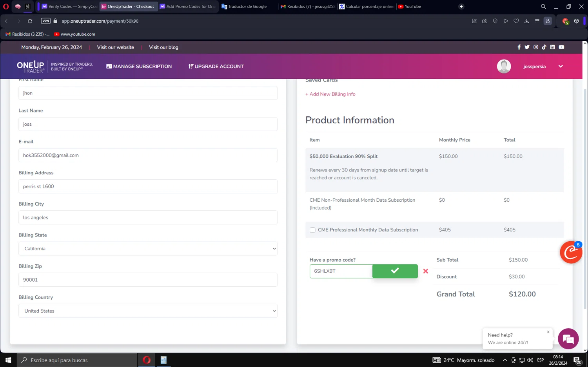
Task: Click the promo code input field
Action: [x=341, y=271]
